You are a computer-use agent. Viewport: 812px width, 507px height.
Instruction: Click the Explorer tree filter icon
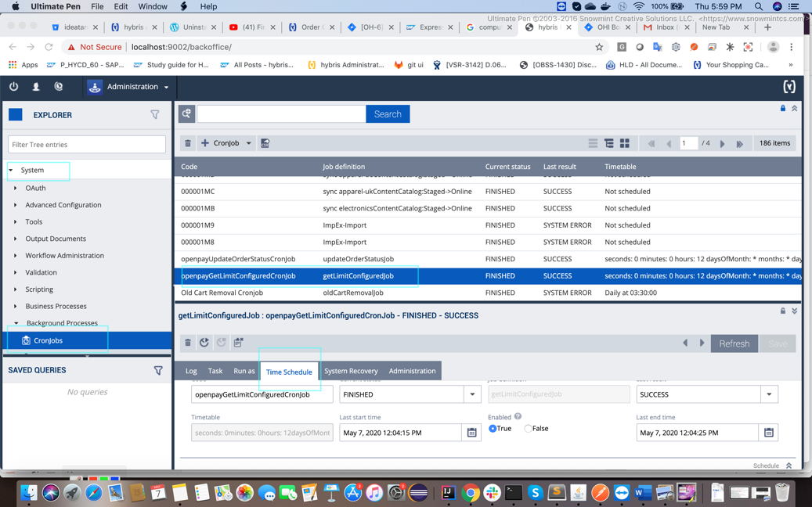click(155, 115)
